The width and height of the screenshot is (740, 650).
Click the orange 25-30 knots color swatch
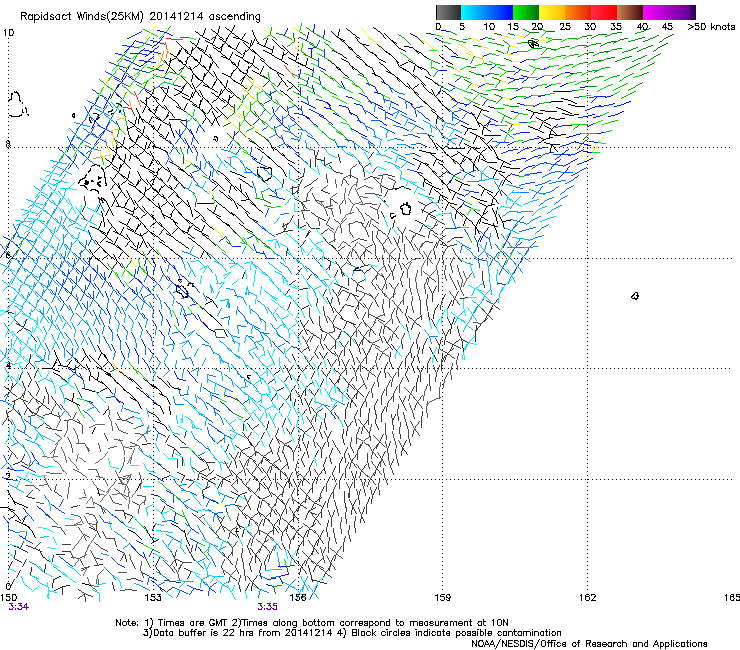point(578,12)
